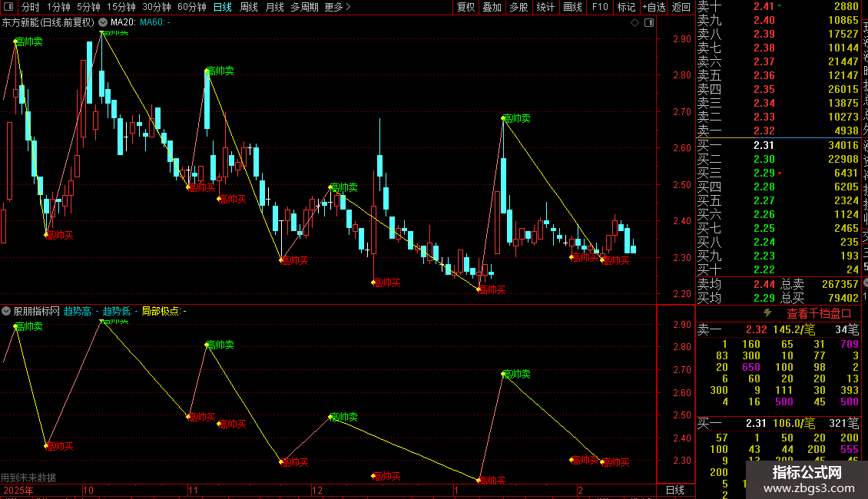Screen dimensions: 868x499
Task: Switch to the 月线 monthly chart
Action: tap(274, 7)
